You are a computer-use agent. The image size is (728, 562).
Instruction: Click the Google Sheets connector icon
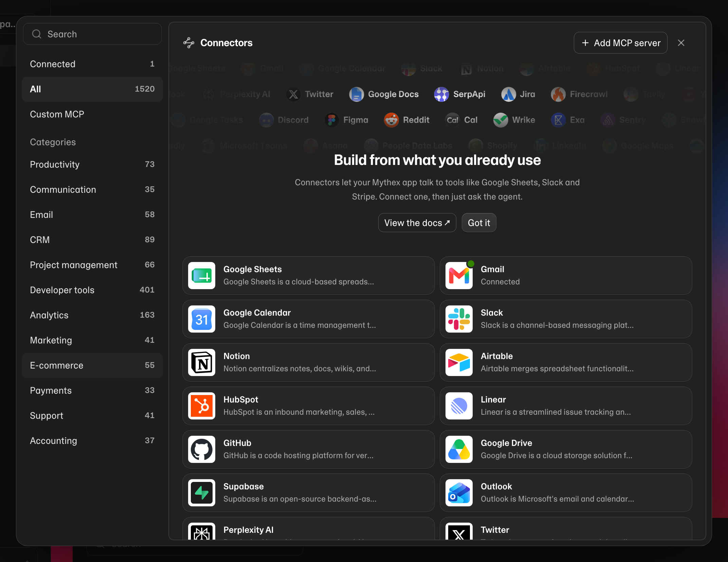[202, 276]
